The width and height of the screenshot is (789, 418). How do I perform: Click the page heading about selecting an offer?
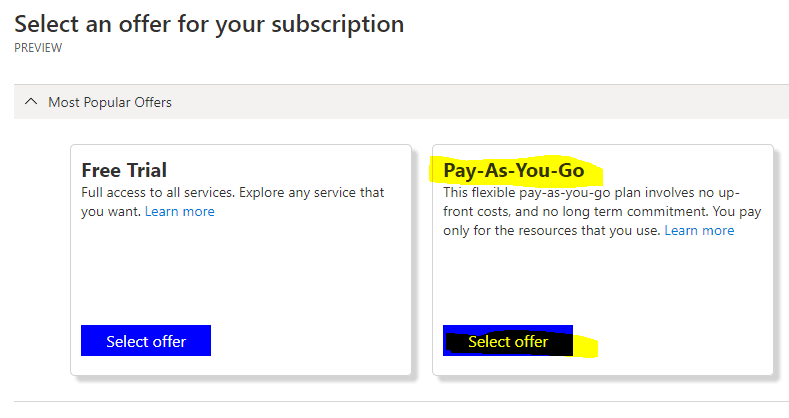(209, 23)
